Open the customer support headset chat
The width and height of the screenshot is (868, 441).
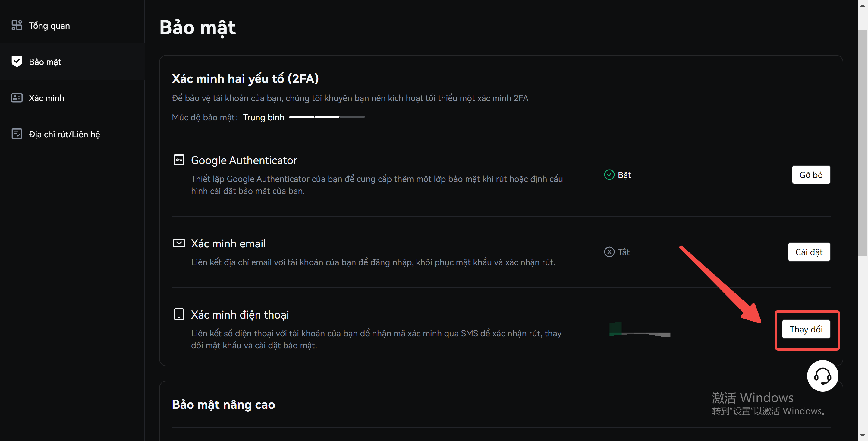[822, 376]
